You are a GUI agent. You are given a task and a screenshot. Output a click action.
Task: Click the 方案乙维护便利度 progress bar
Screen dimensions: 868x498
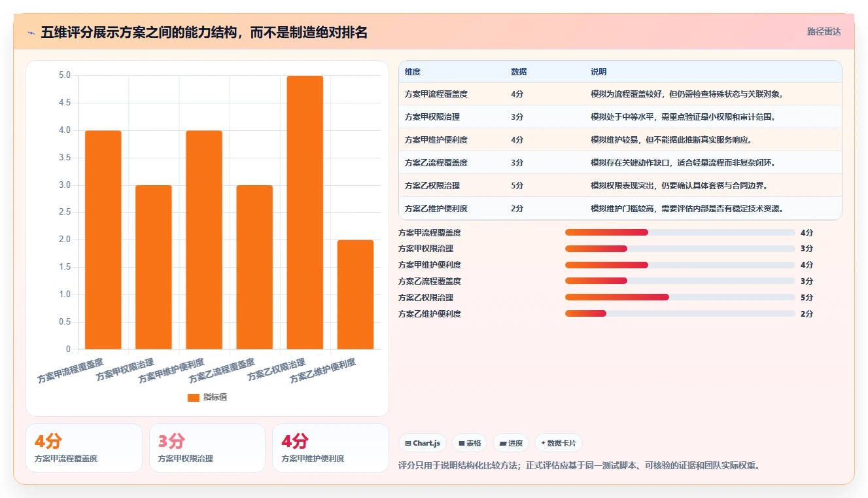pos(680,313)
